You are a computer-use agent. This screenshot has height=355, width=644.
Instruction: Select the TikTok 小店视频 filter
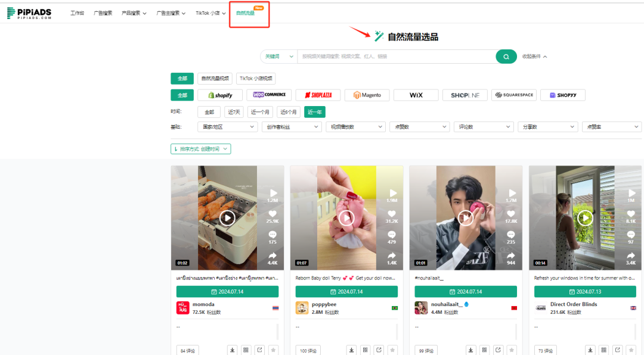tap(256, 78)
